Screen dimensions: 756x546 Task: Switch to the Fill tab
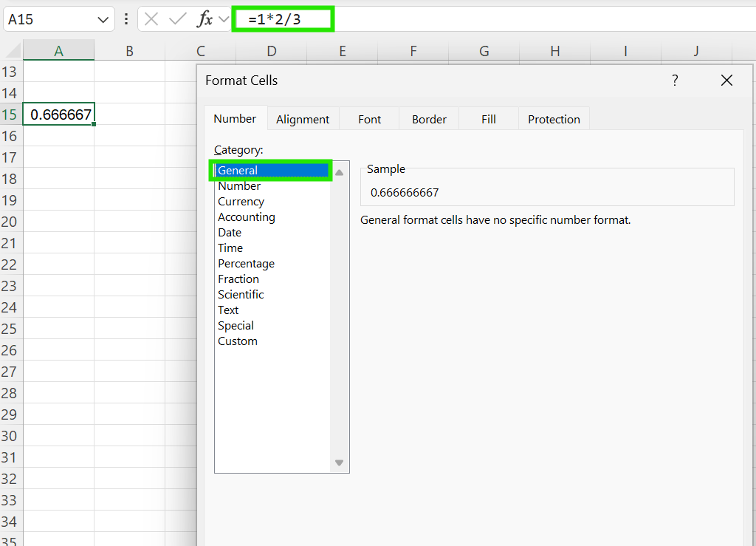[488, 118]
